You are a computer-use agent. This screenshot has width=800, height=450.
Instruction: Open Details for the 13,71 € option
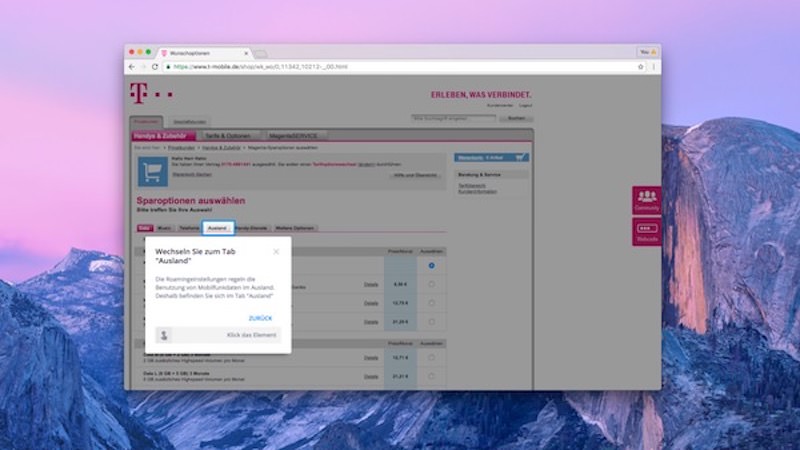pyautogui.click(x=371, y=358)
